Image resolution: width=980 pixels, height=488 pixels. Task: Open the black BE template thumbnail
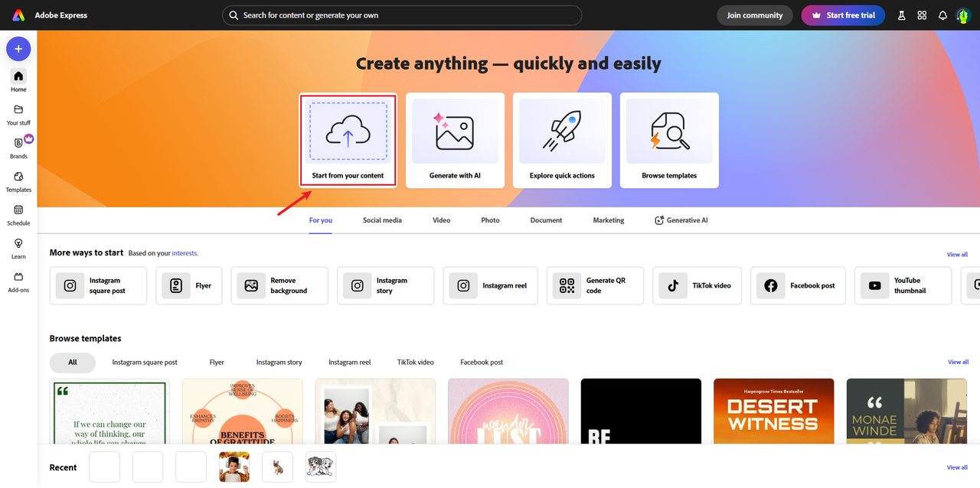pyautogui.click(x=641, y=411)
